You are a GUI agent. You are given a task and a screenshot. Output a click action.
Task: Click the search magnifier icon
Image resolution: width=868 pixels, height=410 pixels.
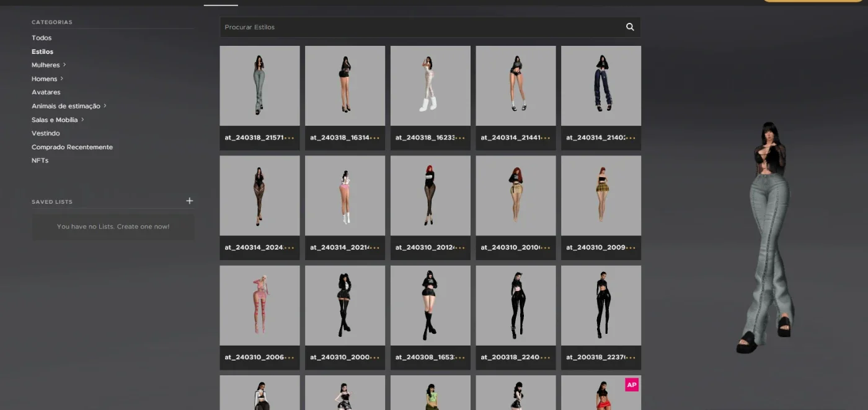630,27
